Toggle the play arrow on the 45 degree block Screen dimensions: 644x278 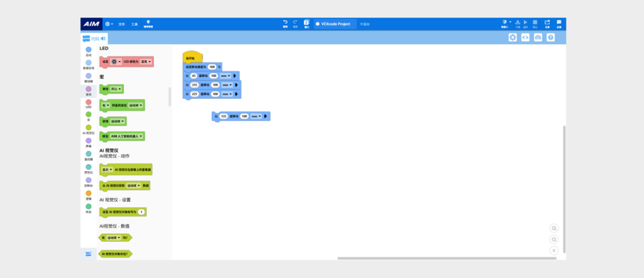(235, 75)
